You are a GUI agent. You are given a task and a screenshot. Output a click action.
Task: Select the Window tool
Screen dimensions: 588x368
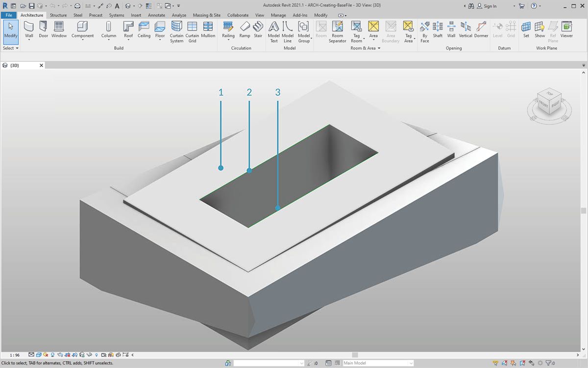59,28
